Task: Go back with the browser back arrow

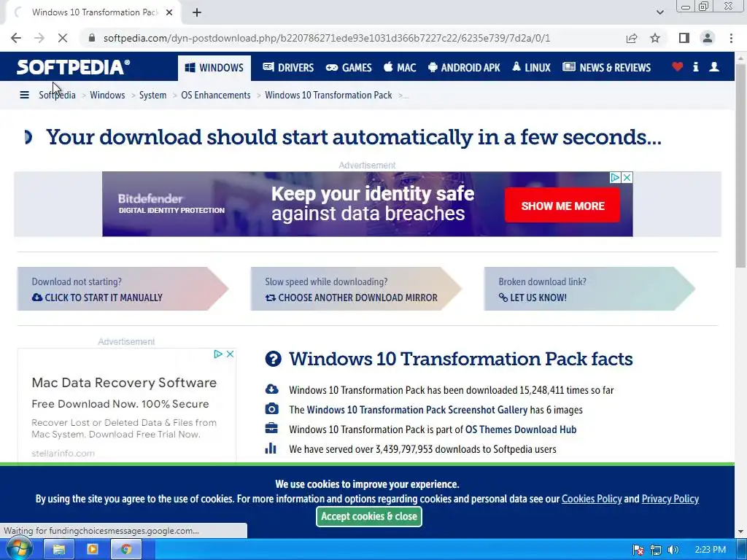Action: (x=16, y=38)
